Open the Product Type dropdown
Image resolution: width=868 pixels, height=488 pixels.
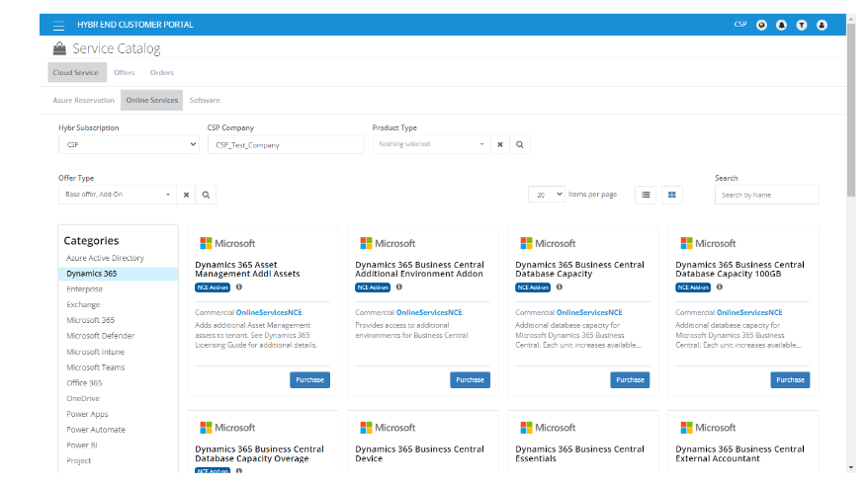pos(431,144)
